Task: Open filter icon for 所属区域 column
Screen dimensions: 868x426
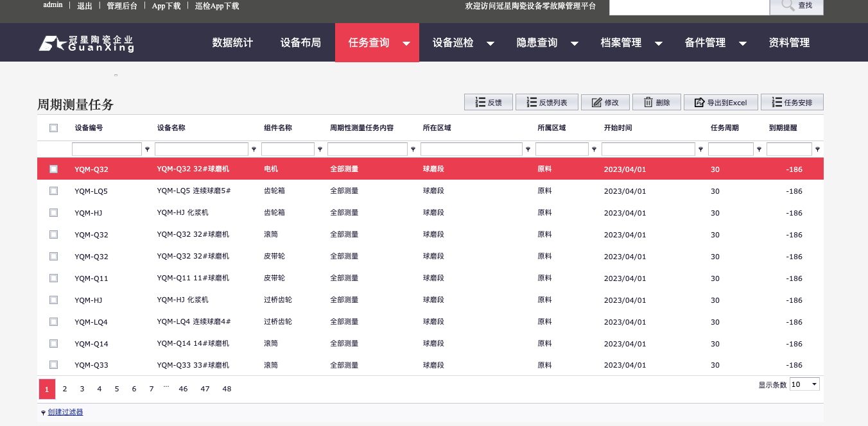Action: tap(595, 149)
